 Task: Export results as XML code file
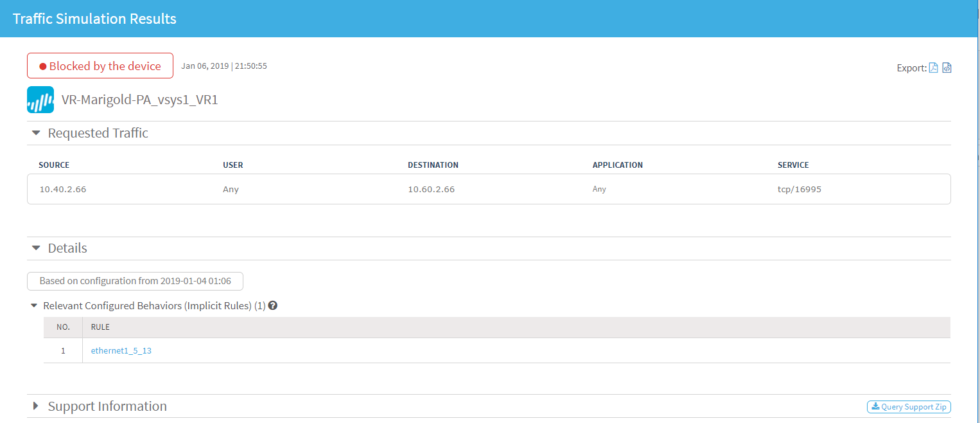coord(947,67)
